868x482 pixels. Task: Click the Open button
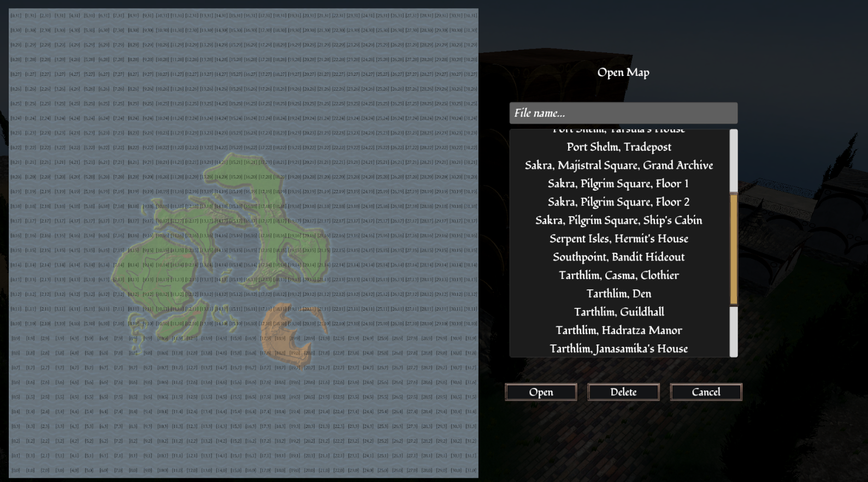[x=541, y=392]
